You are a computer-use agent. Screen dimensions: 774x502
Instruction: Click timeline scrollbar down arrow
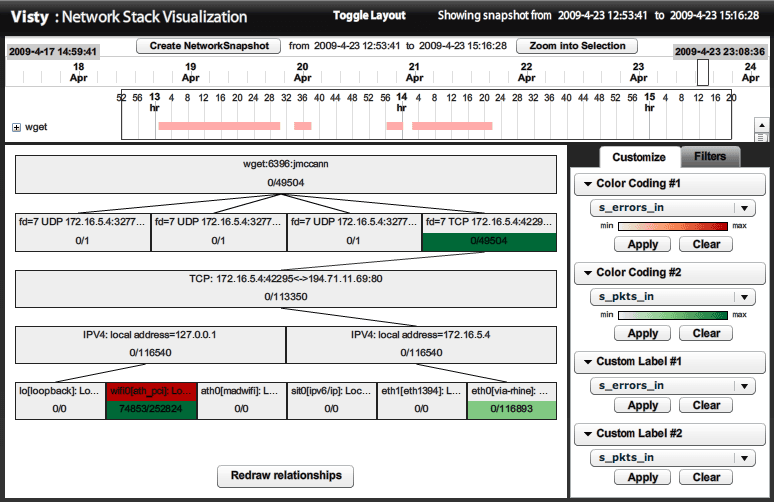761,137
